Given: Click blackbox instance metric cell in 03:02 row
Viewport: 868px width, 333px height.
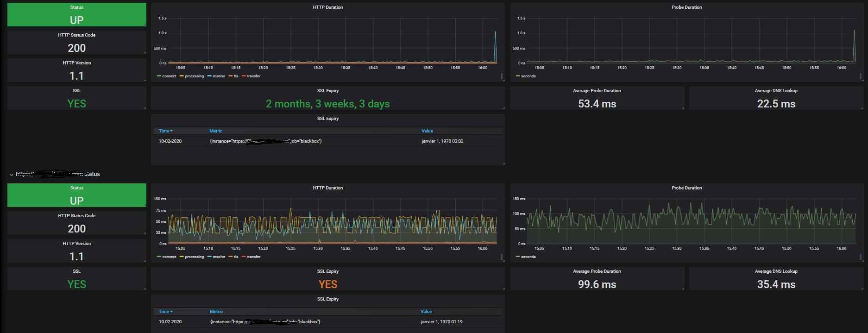Looking at the screenshot, I should coord(265,141).
